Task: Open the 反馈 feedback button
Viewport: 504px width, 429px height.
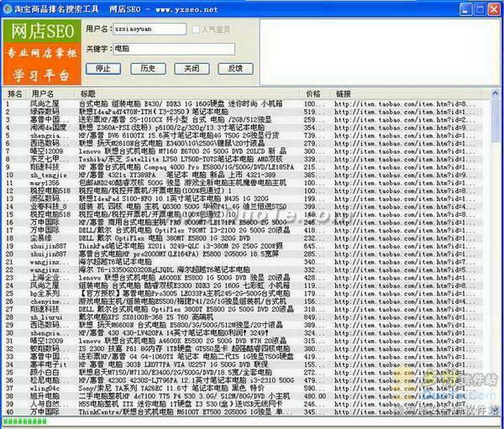Action: [x=235, y=69]
